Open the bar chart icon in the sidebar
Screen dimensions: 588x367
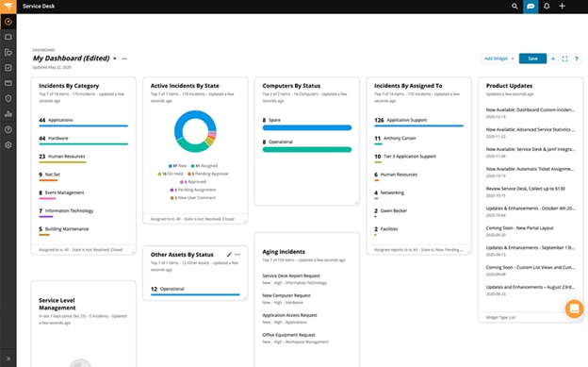click(8, 114)
